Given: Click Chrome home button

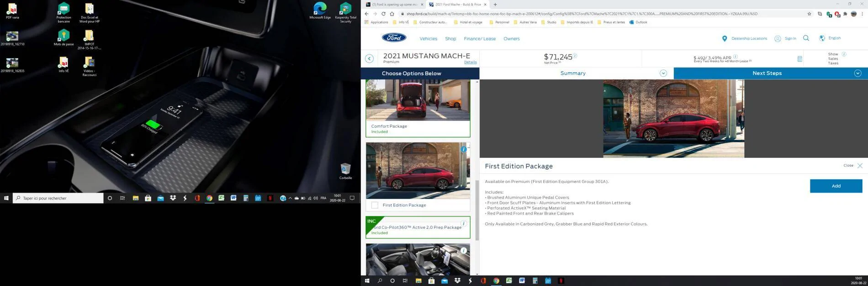Looking at the screenshot, I should 392,14.
